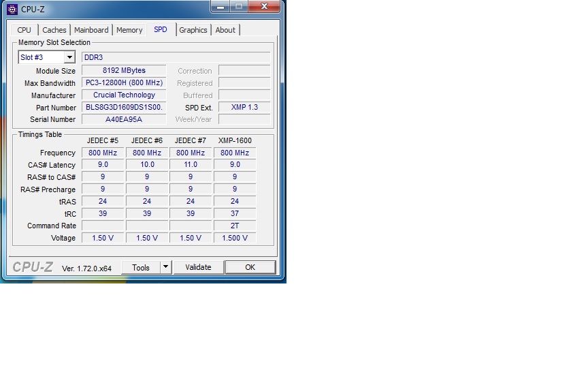Click RAS# Precharge cell under JEDEC #7
The image size is (588, 368).
coord(191,189)
